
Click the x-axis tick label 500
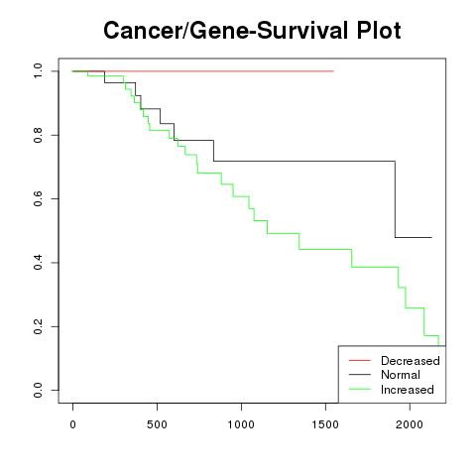click(157, 424)
